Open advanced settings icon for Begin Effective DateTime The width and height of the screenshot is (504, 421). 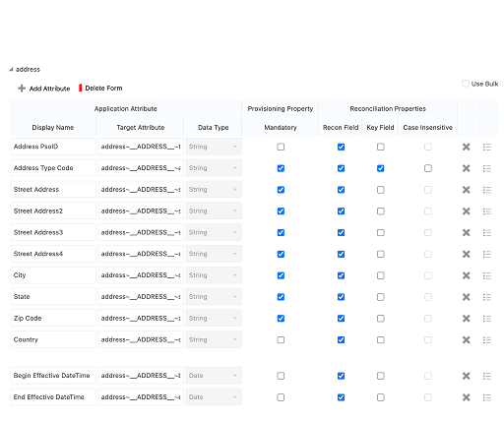point(487,376)
